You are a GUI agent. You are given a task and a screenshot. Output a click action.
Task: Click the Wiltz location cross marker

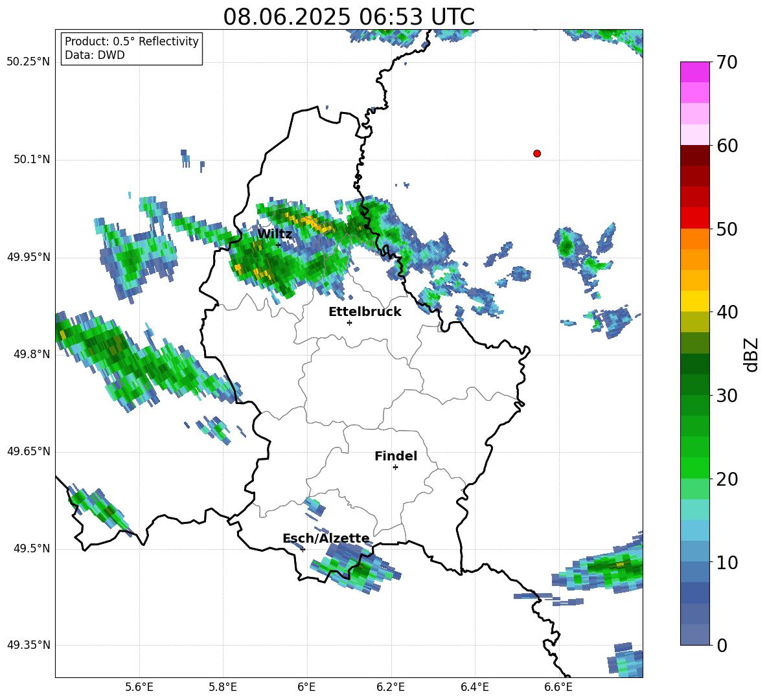coord(279,245)
